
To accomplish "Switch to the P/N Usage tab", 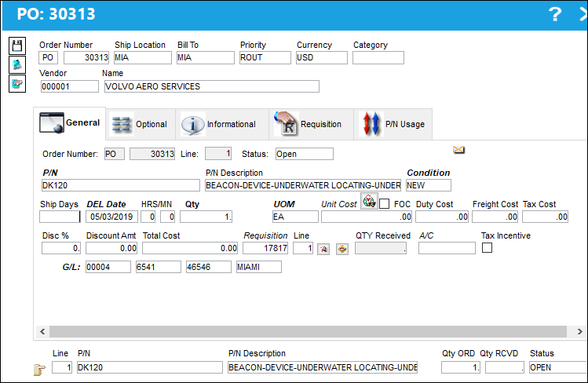I will [393, 124].
